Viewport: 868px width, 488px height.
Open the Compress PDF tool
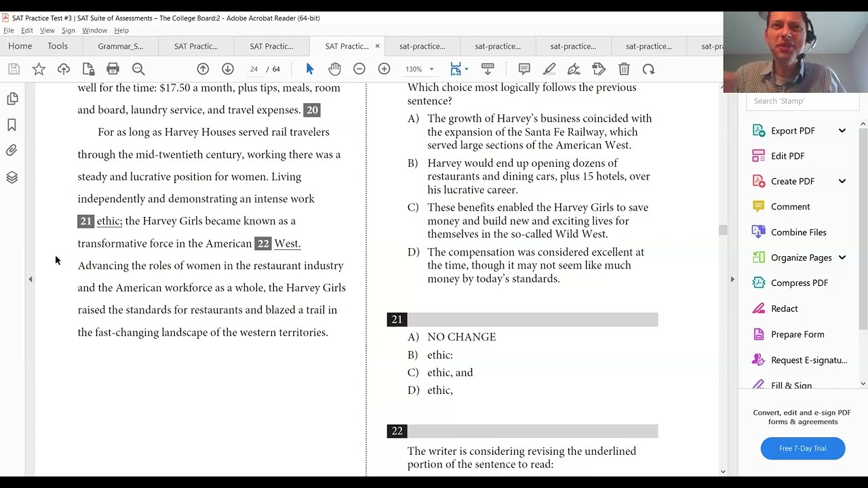(x=799, y=283)
